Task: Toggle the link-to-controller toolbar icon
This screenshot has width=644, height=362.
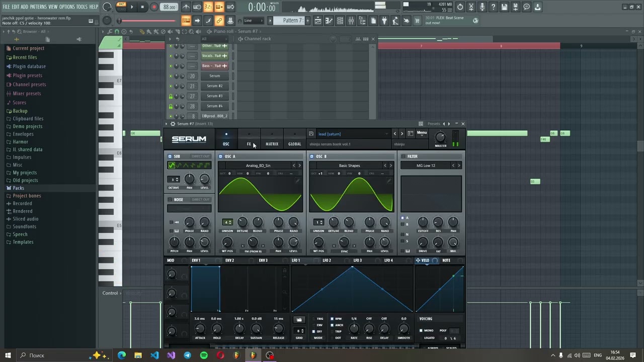Action: (219, 21)
